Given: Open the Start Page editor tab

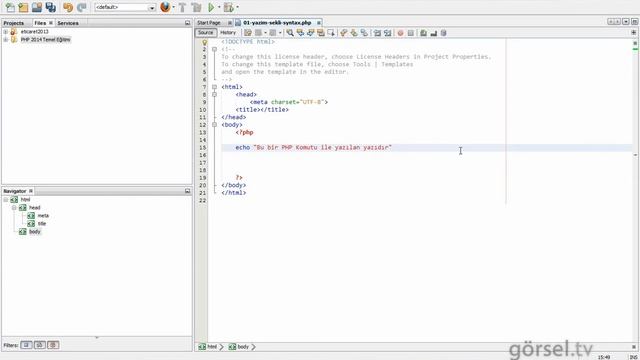Looking at the screenshot, I should [209, 23].
